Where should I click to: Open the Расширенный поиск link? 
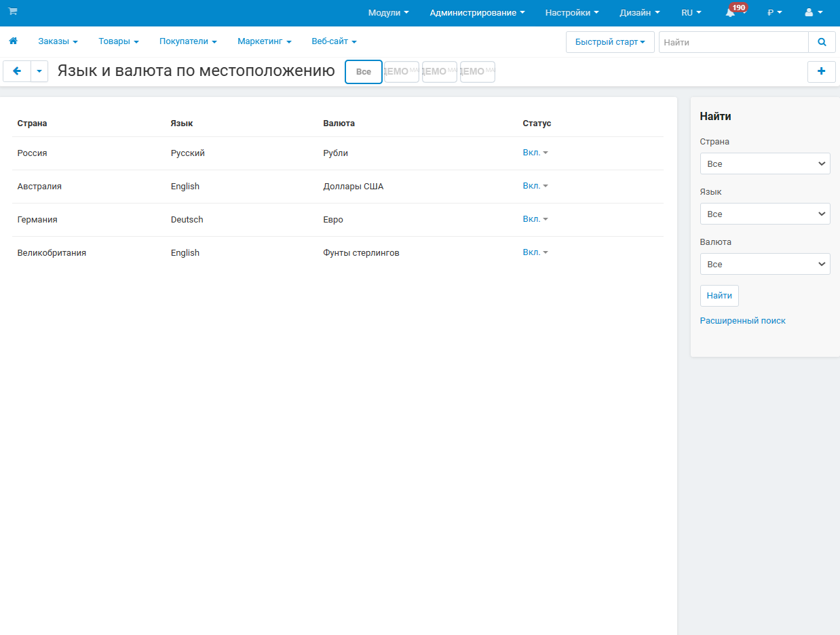tap(742, 321)
